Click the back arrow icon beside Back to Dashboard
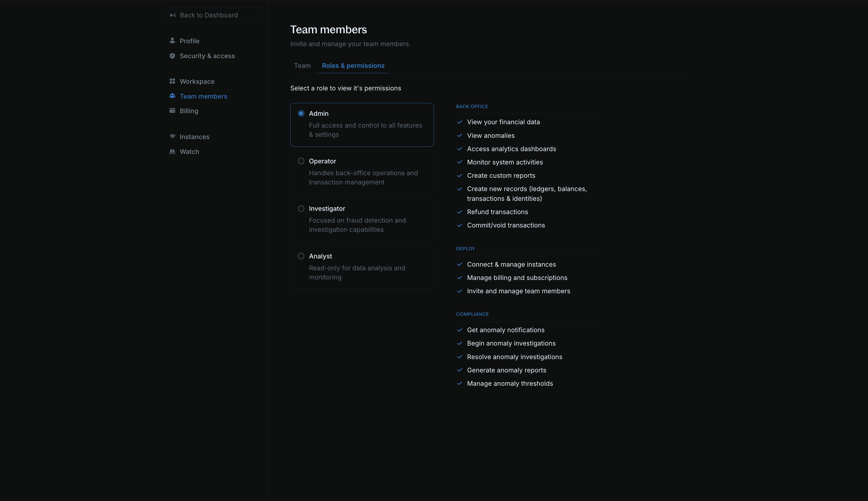The image size is (868, 501). pos(173,15)
